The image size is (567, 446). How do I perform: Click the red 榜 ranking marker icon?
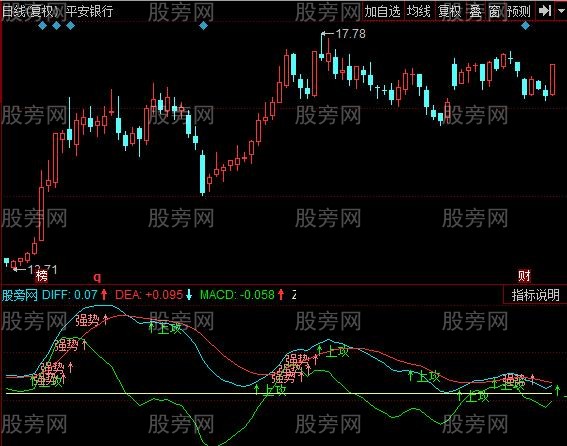pos(42,276)
